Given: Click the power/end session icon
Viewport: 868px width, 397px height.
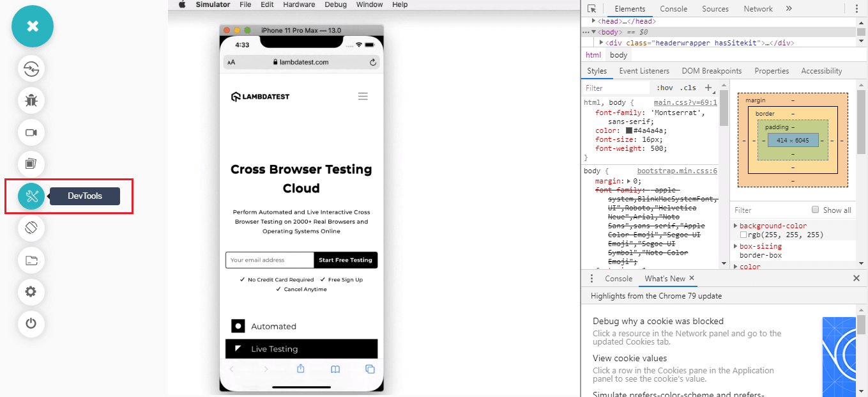Looking at the screenshot, I should 31,324.
